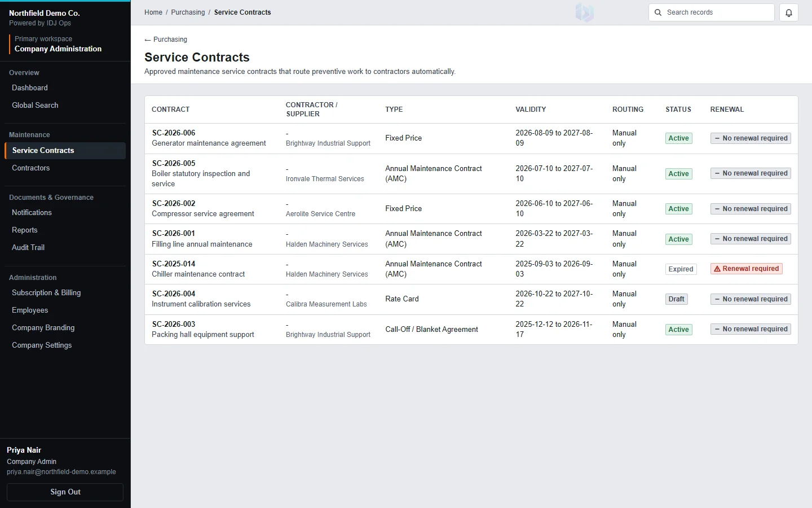Click Aerolite Service Centre supplier
This screenshot has width=812, height=508.
(x=320, y=214)
